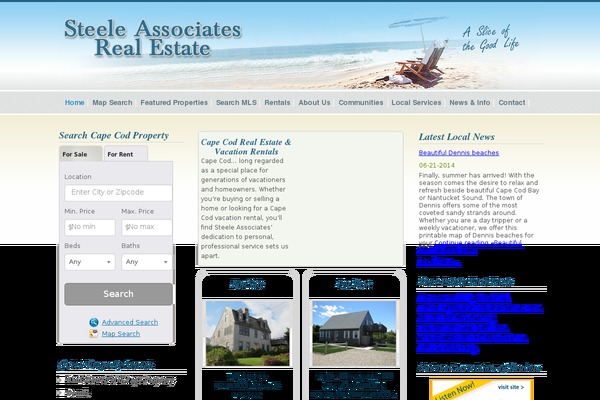Click the 06-21-2014 article date
This screenshot has width=600, height=400.
point(436,165)
